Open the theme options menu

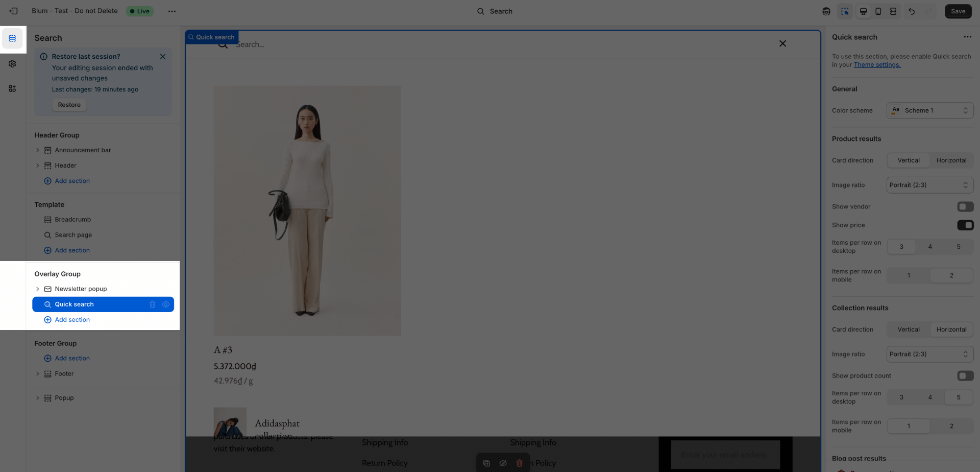(172, 11)
